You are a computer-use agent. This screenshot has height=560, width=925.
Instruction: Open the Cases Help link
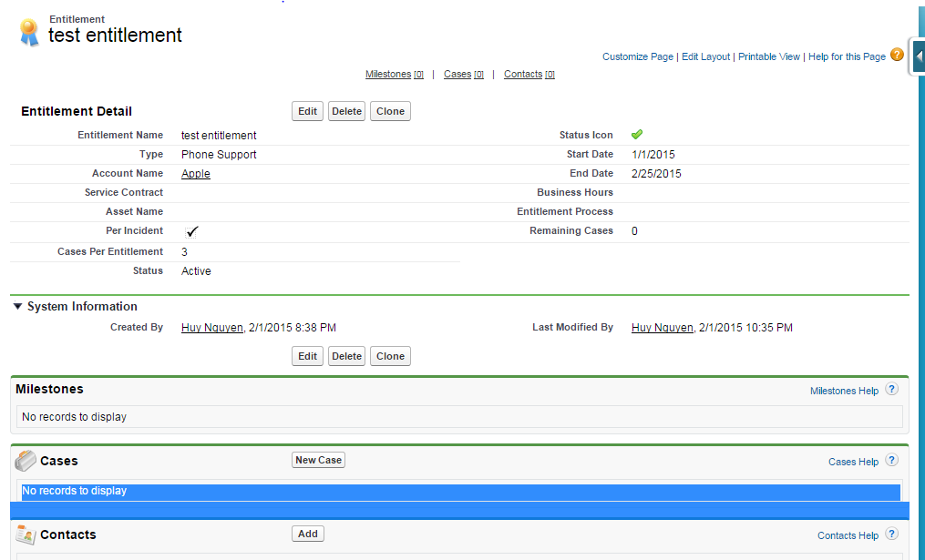coord(853,462)
